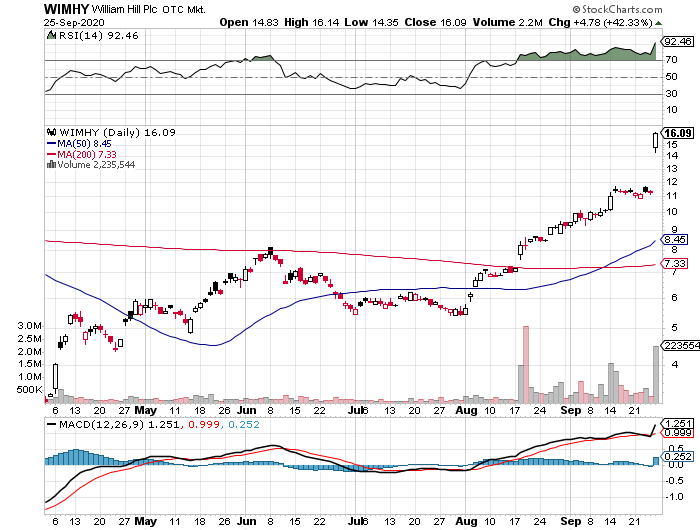The height and width of the screenshot is (530, 700).
Task: Click the MACD(12,26,9) legend marker icon
Action: (51, 427)
